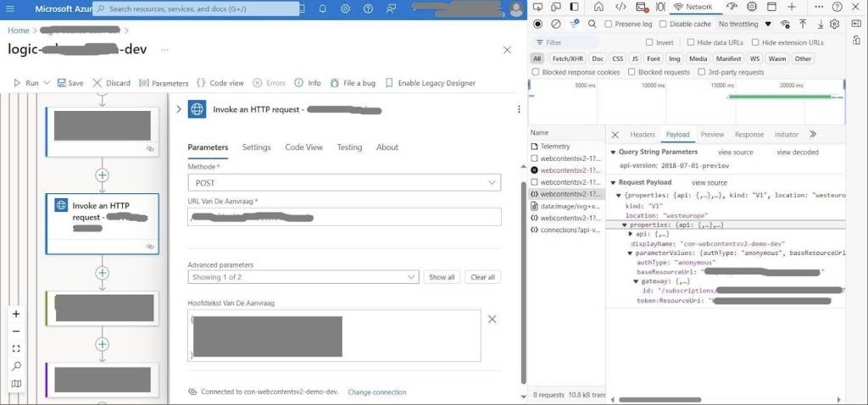This screenshot has height=405, width=868.
Task: Click Show all button
Action: (x=442, y=277)
